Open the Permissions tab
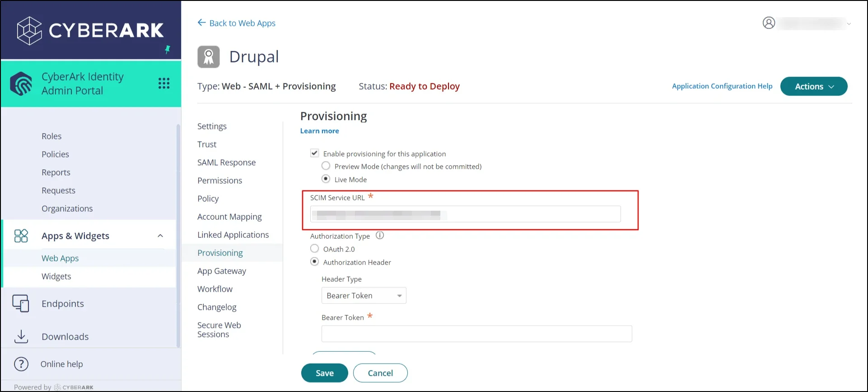This screenshot has width=868, height=392. (x=219, y=180)
